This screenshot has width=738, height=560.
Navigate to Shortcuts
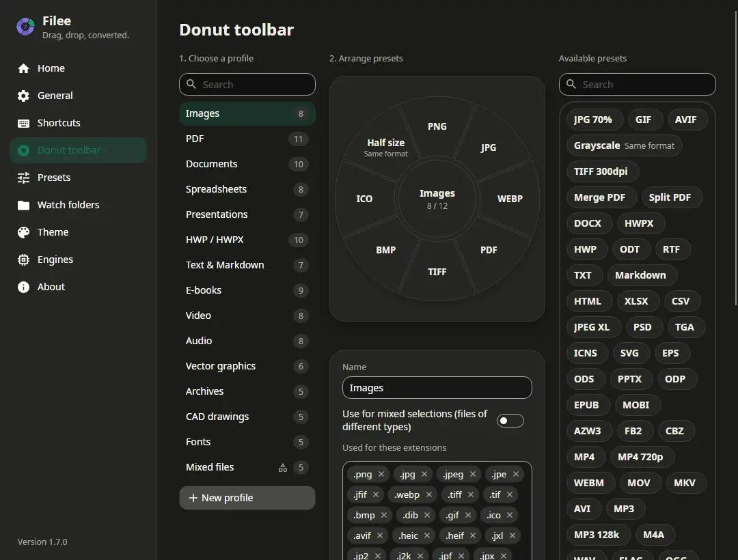78,123
